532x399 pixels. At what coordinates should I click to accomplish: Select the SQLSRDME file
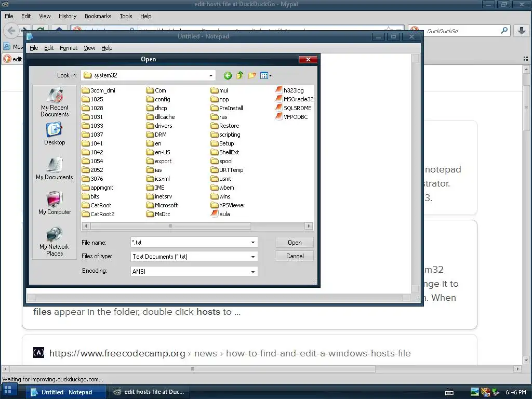293,108
